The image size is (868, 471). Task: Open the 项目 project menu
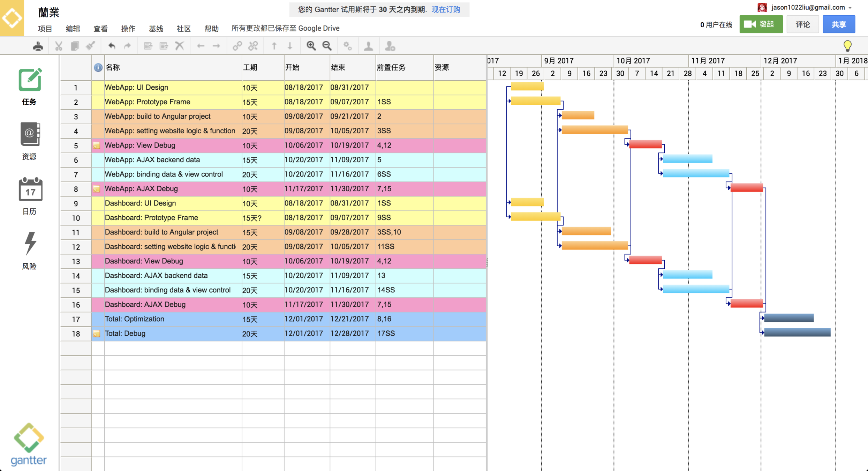(45, 28)
